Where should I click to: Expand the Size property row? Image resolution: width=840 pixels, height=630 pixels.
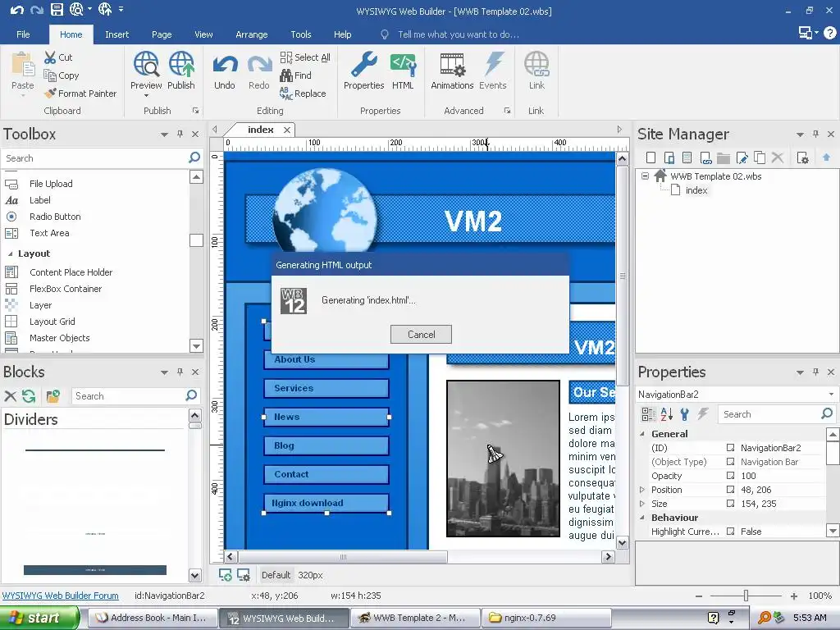coord(642,503)
